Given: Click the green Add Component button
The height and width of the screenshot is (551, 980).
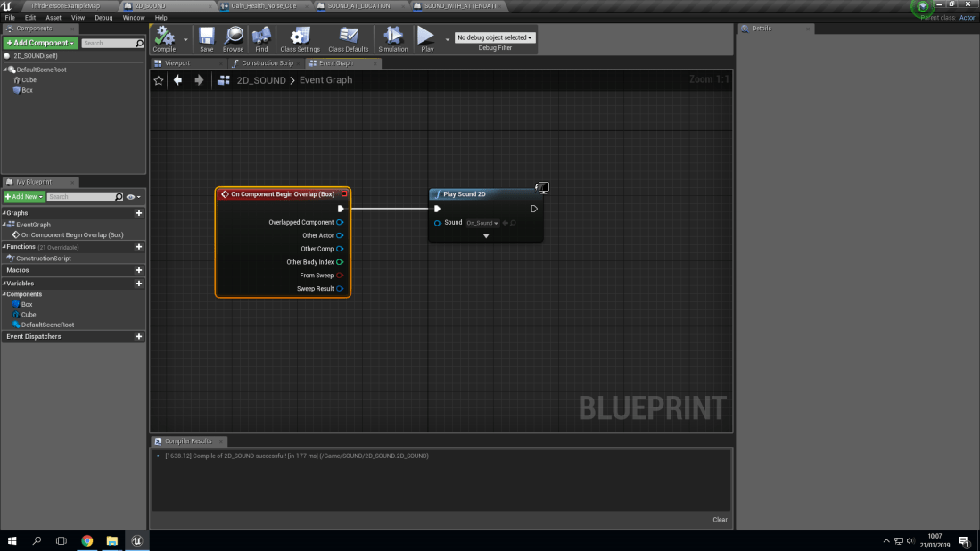Looking at the screenshot, I should click(x=40, y=43).
